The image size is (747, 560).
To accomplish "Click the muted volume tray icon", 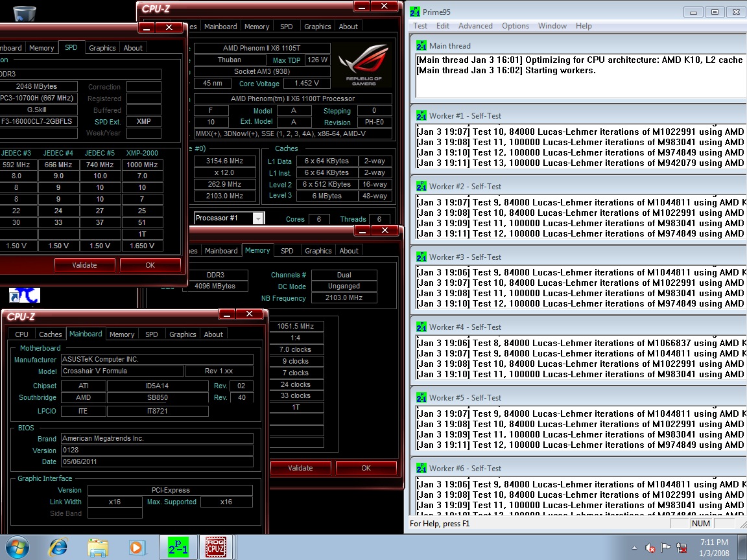I will [650, 548].
